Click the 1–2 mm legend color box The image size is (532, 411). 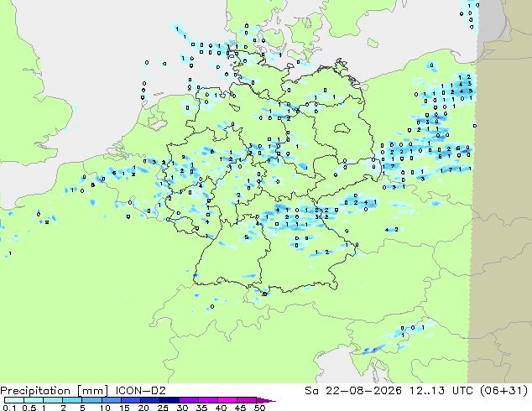tap(53, 400)
